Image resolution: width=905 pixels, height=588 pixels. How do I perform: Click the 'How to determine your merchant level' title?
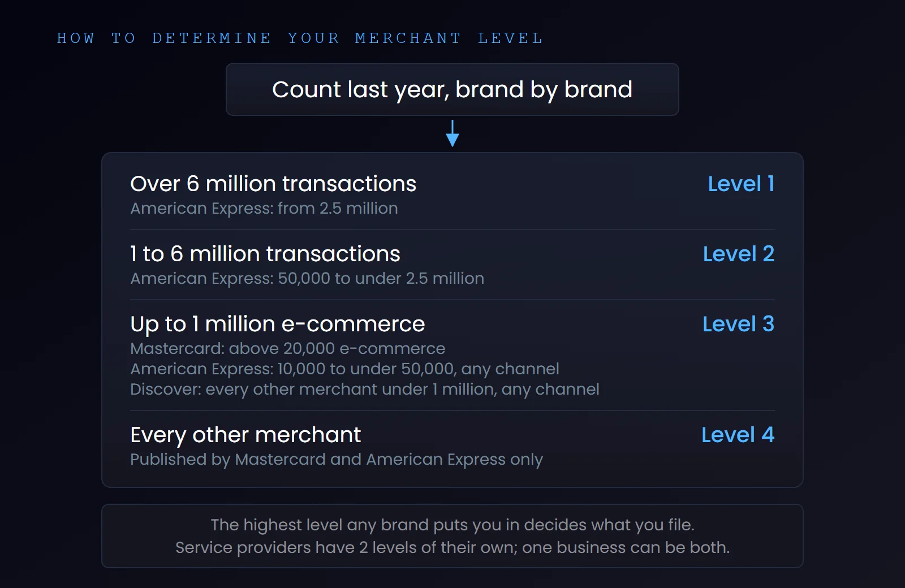(x=300, y=38)
